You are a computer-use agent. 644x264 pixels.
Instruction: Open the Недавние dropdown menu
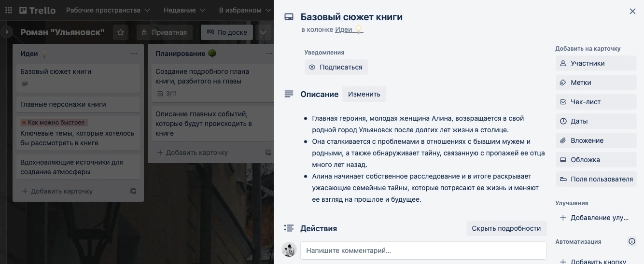coord(184,10)
